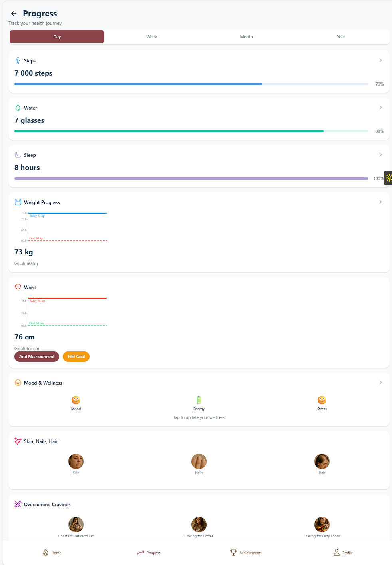Click the Steps progress bar

[191, 84]
